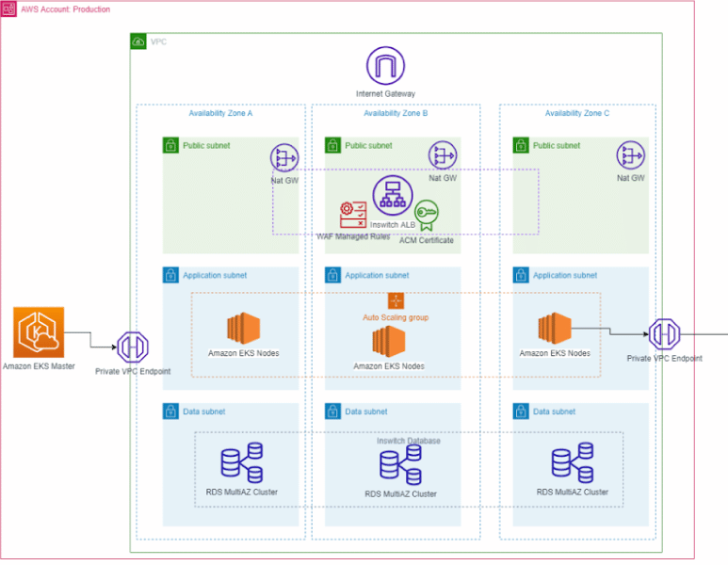Click the Inswitch Database label
This screenshot has height=565, width=728.
(x=409, y=441)
